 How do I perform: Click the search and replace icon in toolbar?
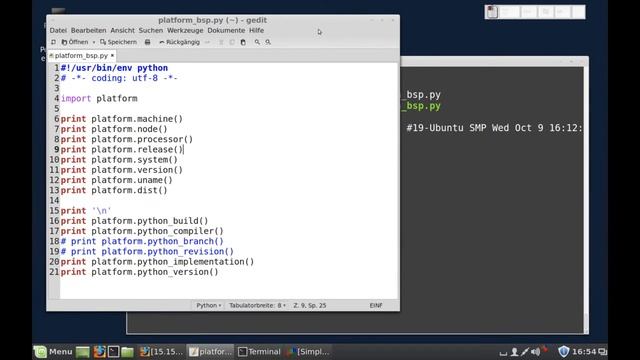pyautogui.click(x=268, y=42)
